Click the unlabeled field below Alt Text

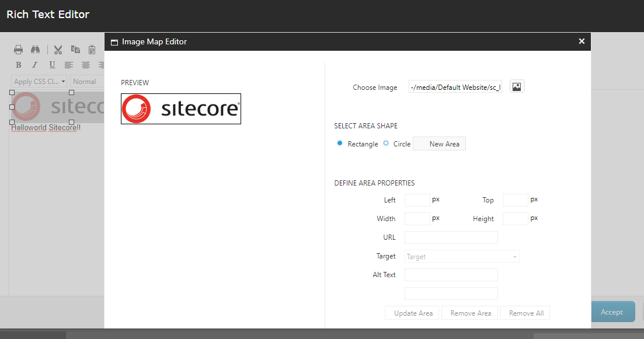coord(451,293)
